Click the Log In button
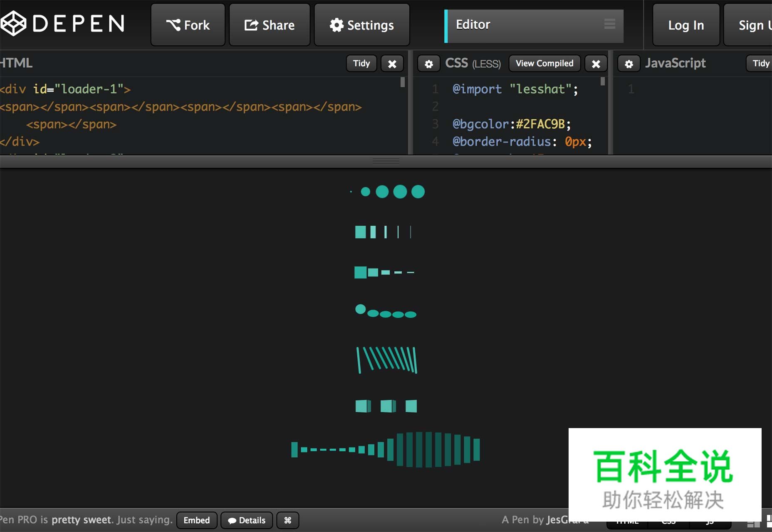Screen dimensions: 772x532 coord(686,25)
